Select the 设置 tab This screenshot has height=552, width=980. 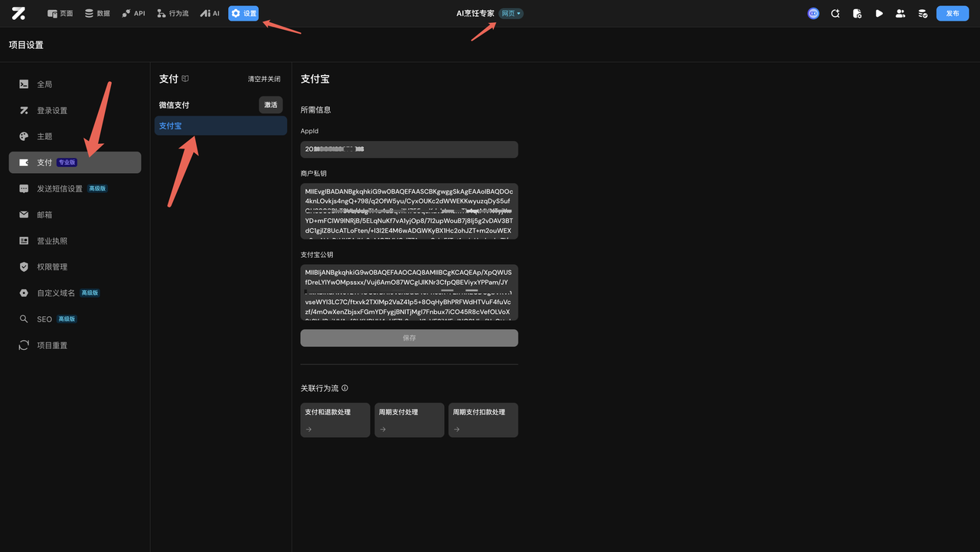pos(243,13)
